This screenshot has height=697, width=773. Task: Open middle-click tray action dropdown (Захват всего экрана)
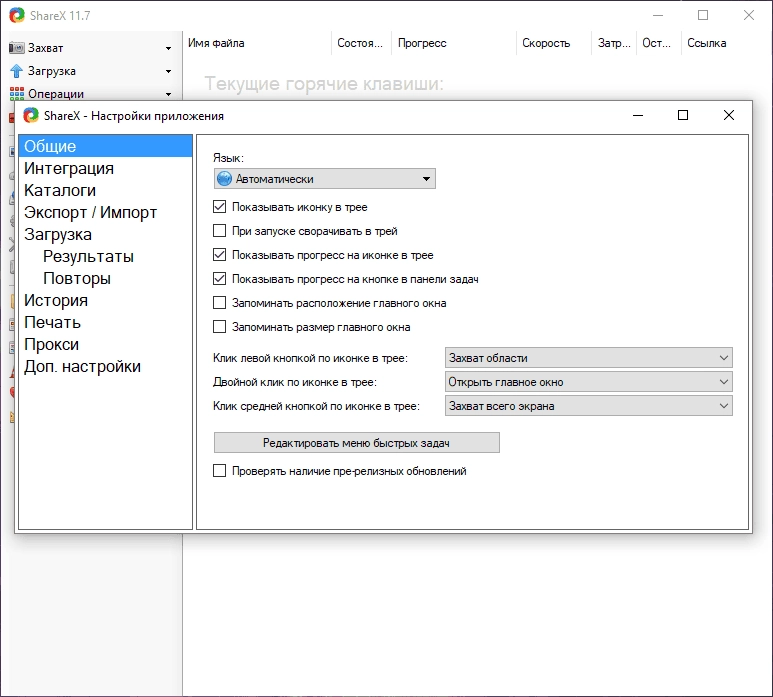click(x=589, y=406)
